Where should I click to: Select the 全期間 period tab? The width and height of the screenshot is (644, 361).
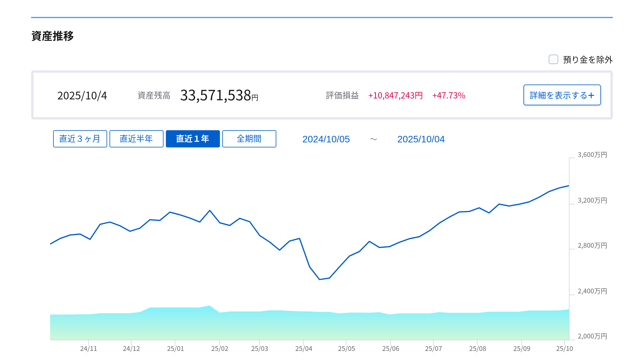(249, 139)
